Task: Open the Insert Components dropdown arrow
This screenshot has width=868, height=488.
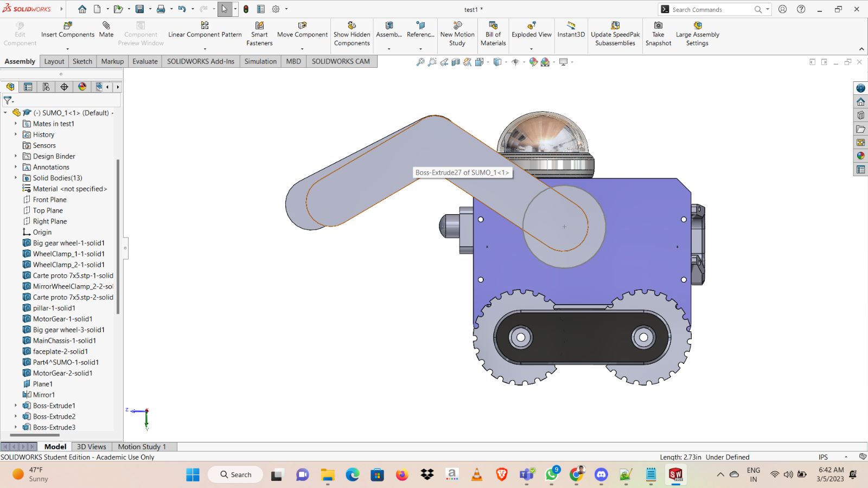Action: click(x=67, y=49)
